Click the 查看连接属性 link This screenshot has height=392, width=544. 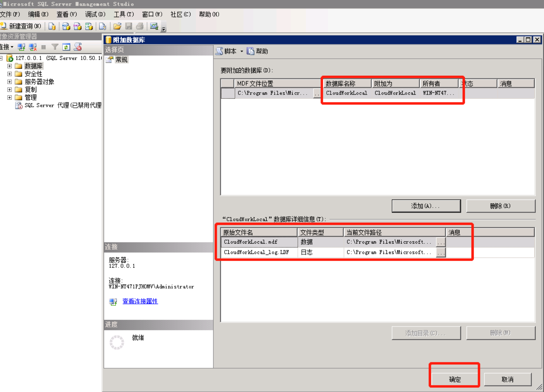(140, 301)
